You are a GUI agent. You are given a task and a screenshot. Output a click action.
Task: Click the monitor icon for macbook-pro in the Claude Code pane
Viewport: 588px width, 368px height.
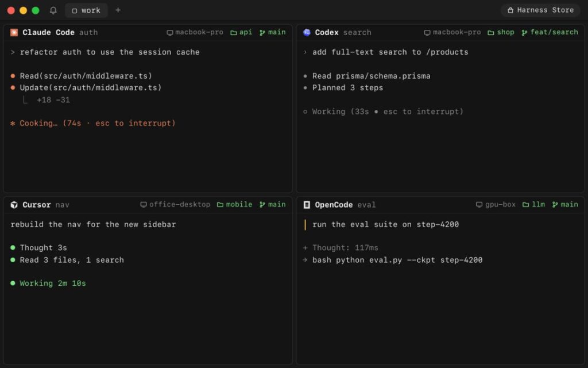point(170,33)
